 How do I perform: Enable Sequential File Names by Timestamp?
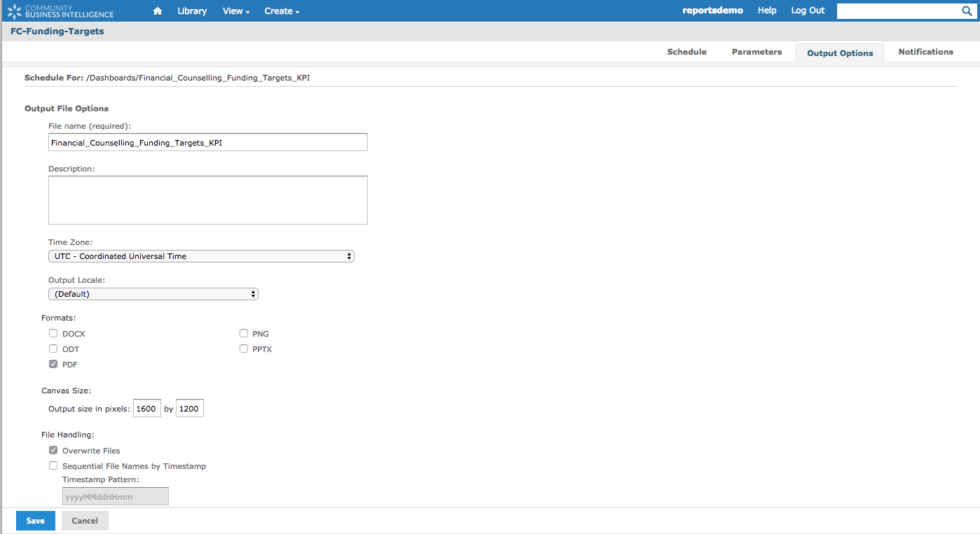click(53, 465)
